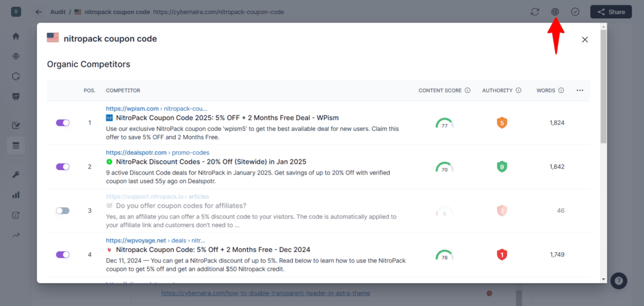Enable the support.nitropack.io competitor toggle
The image size is (644, 306).
pos(63,210)
